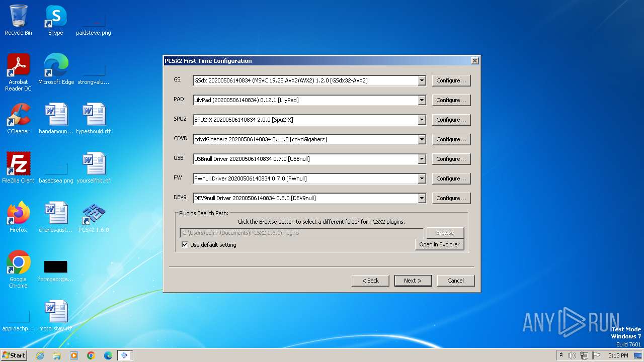
Task: Show hidden tray icons arrow
Action: coord(561,355)
